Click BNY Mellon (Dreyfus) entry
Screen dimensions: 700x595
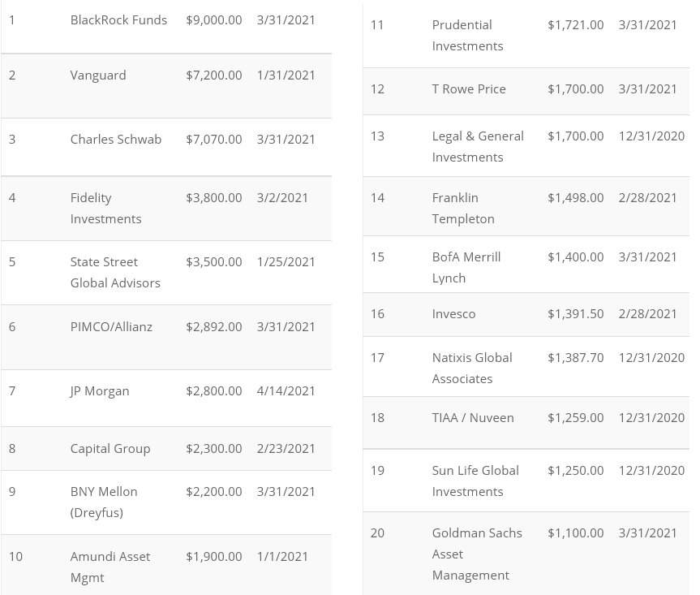104,502
